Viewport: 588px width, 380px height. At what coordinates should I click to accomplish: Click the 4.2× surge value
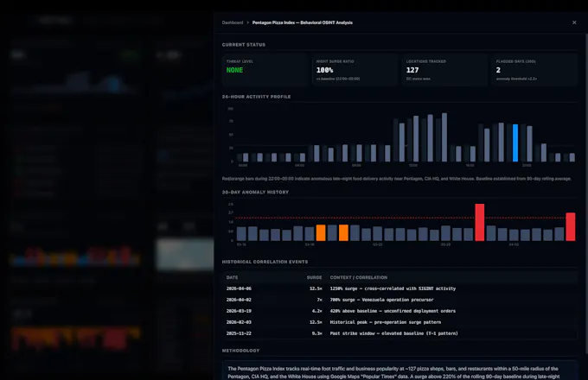pyautogui.click(x=317, y=311)
